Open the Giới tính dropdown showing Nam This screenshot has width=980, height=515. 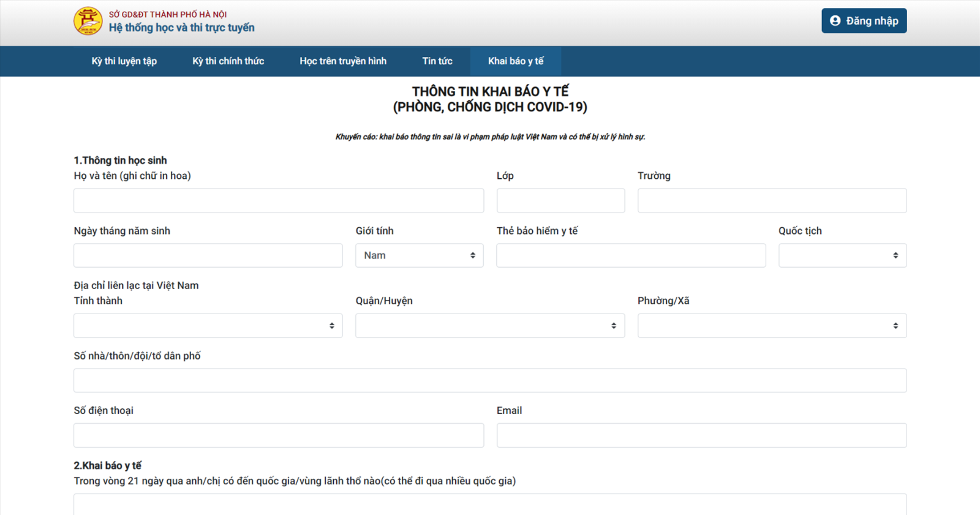[419, 255]
